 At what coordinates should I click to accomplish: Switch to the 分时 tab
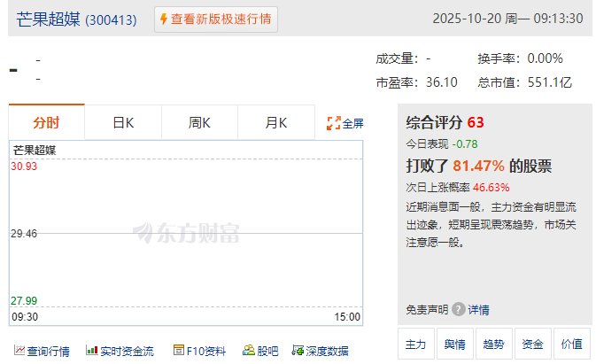(x=46, y=122)
